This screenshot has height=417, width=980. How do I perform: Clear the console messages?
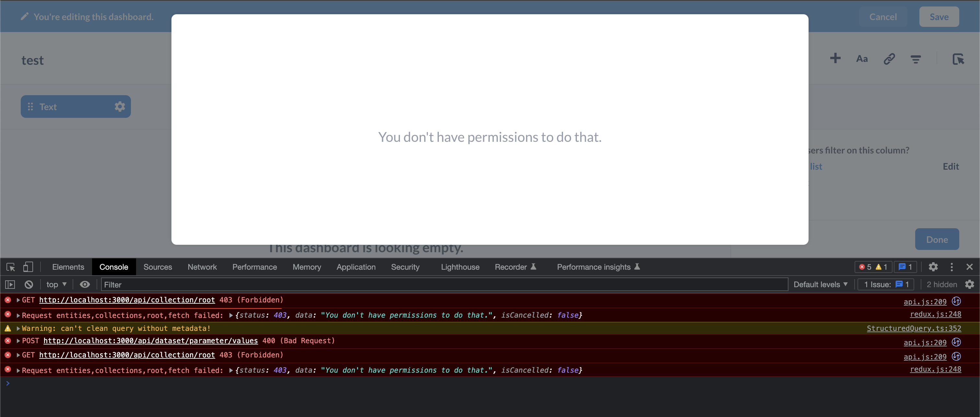29,284
